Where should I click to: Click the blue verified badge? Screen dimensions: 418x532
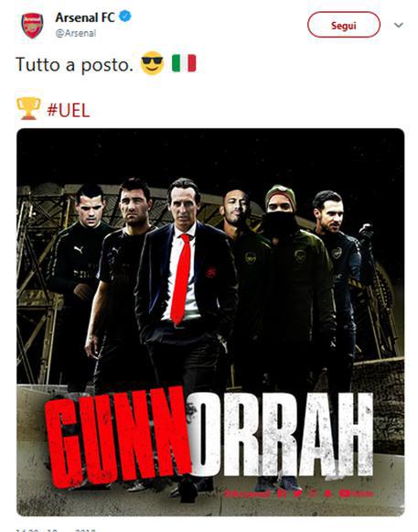(125, 16)
